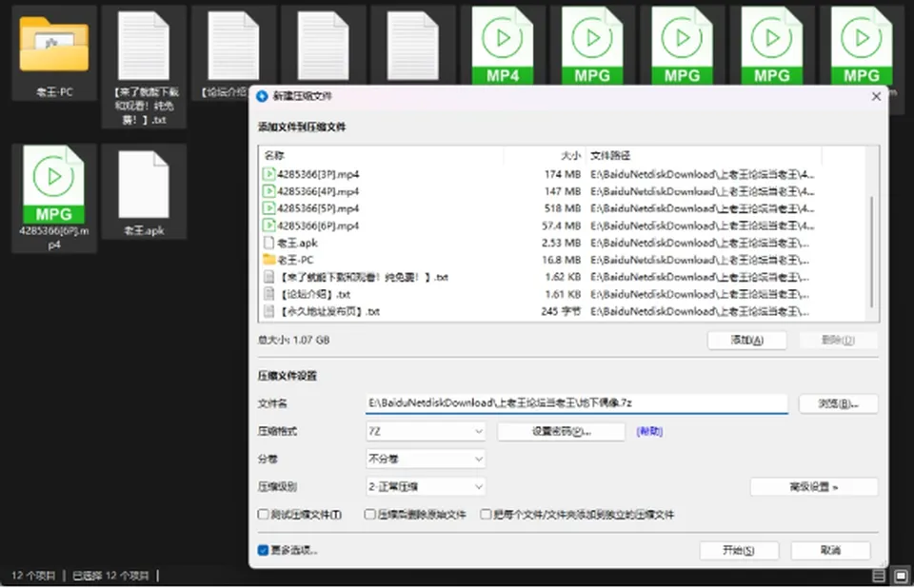
Task: Click the 添加(A) button
Action: click(746, 340)
